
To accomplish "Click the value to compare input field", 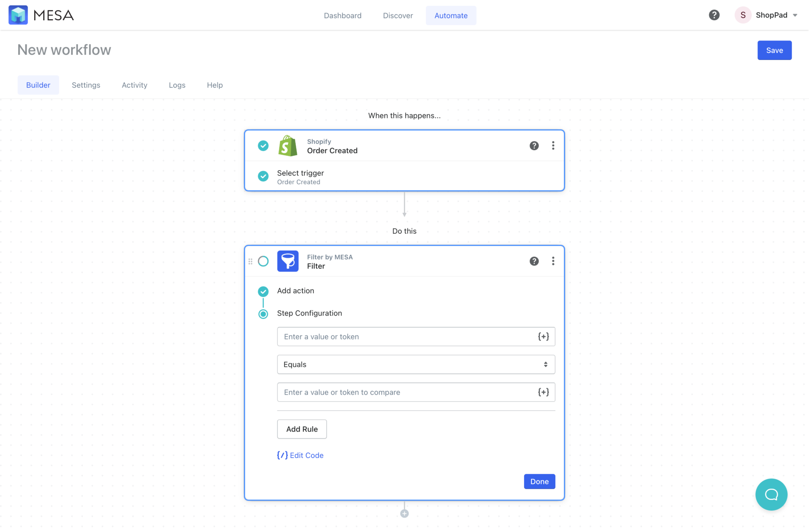I will [x=404, y=392].
